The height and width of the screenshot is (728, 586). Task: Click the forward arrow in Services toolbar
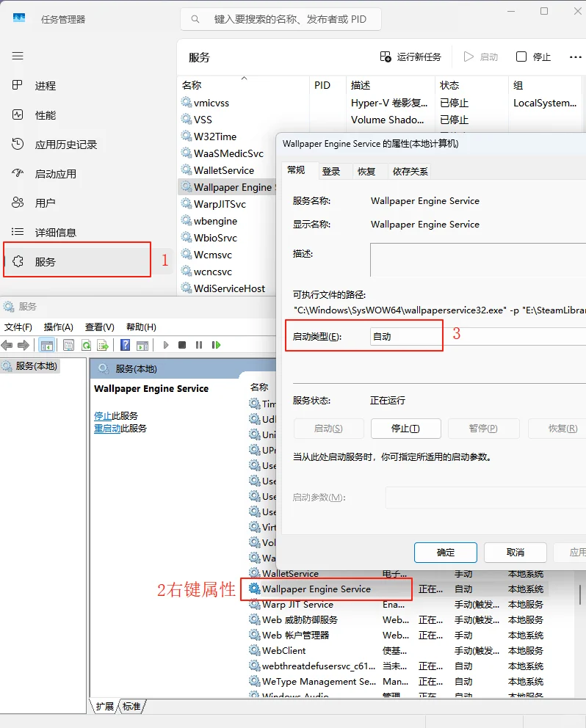point(23,345)
